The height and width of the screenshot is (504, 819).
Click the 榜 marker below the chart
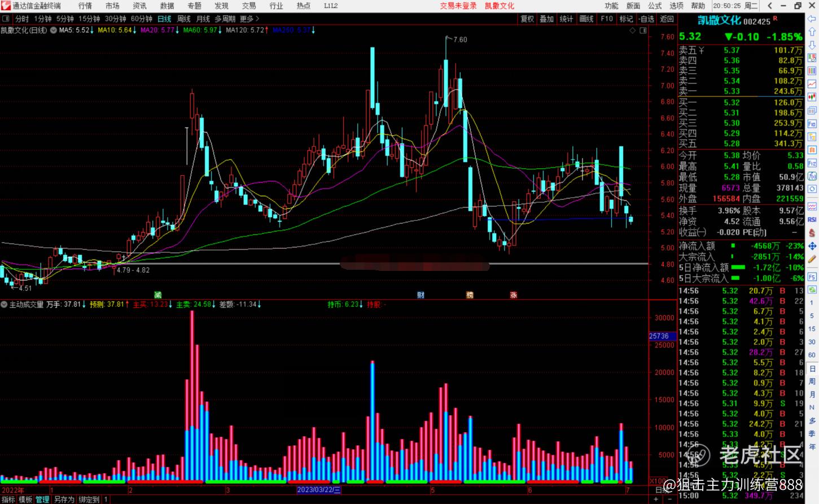point(470,295)
